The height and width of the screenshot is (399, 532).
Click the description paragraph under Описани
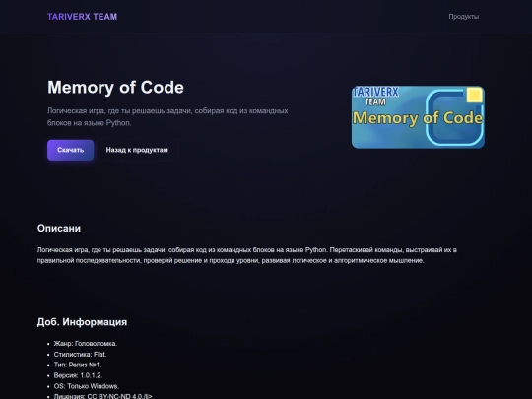[247, 255]
